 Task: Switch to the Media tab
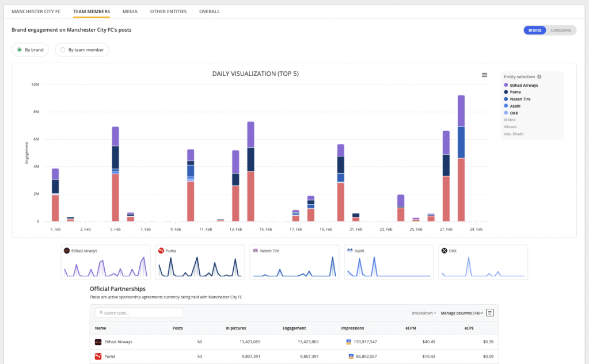130,12
